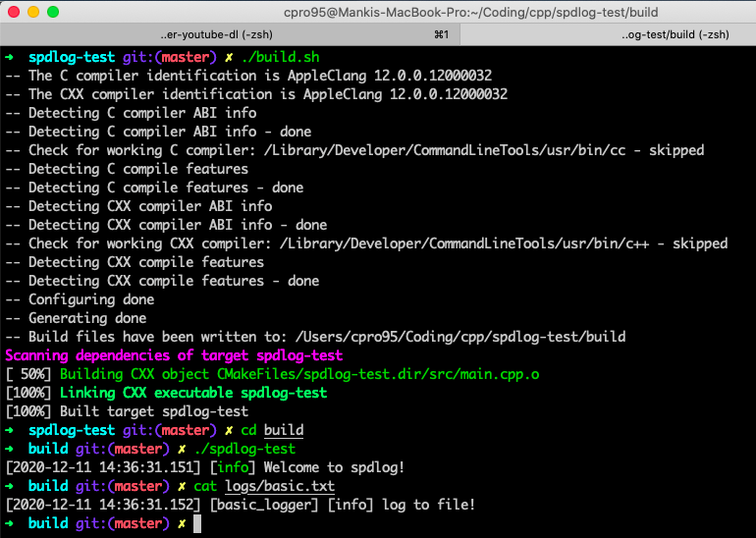
Task: Click the 'Detecting C compile features - done' line
Action: click(154, 188)
